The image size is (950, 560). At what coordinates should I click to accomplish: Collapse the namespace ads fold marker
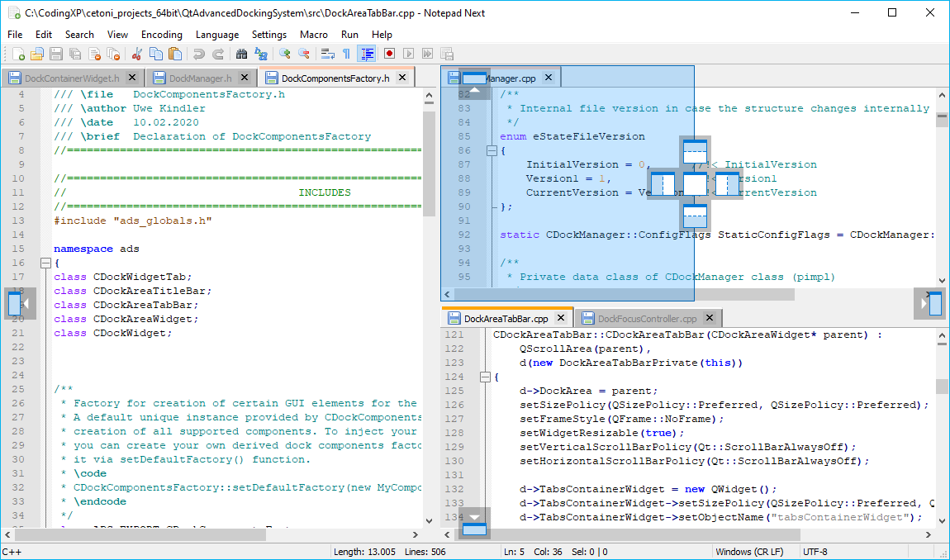[45, 263]
